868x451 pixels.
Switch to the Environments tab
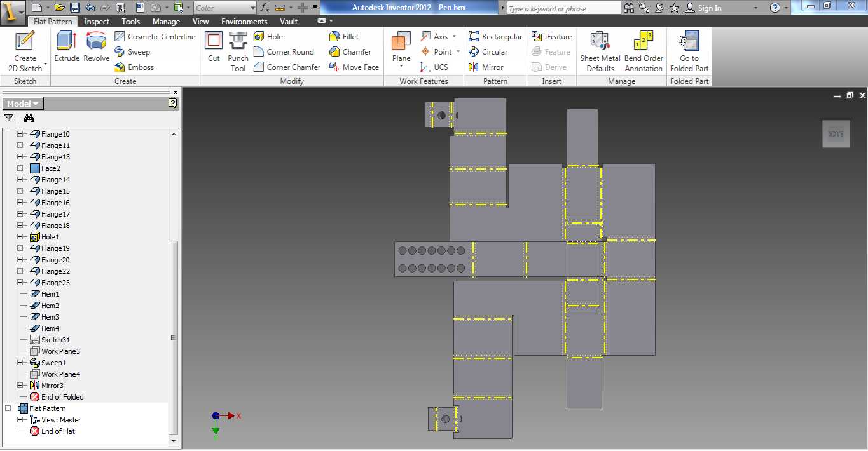244,21
